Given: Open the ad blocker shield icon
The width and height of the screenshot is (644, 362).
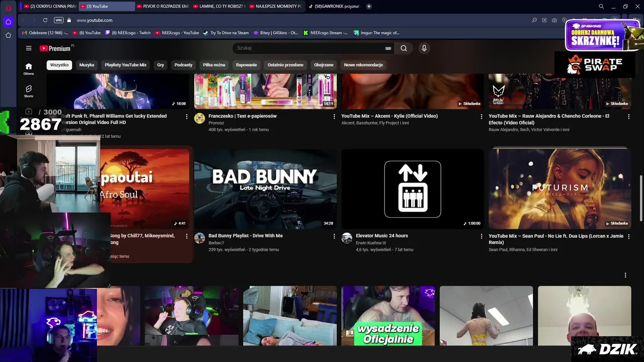Looking at the screenshot, I should pyautogui.click(x=564, y=20).
